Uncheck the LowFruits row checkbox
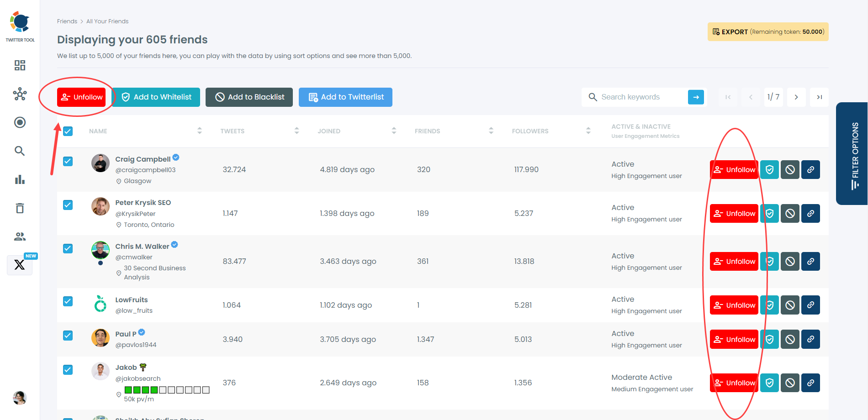 [68, 301]
